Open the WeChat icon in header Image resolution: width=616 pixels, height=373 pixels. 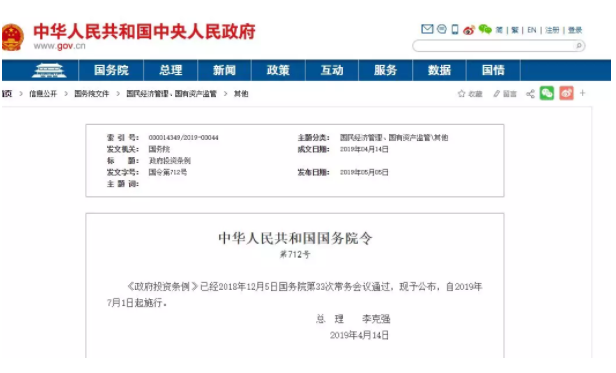pos(485,29)
